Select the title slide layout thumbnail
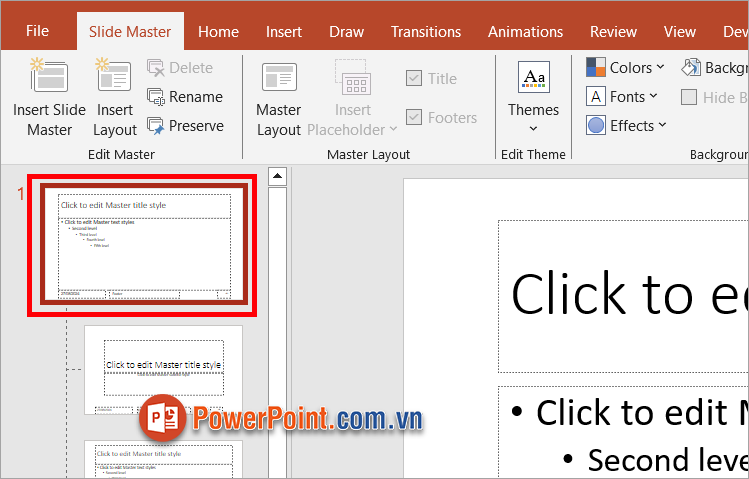This screenshot has height=479, width=749. click(163, 370)
